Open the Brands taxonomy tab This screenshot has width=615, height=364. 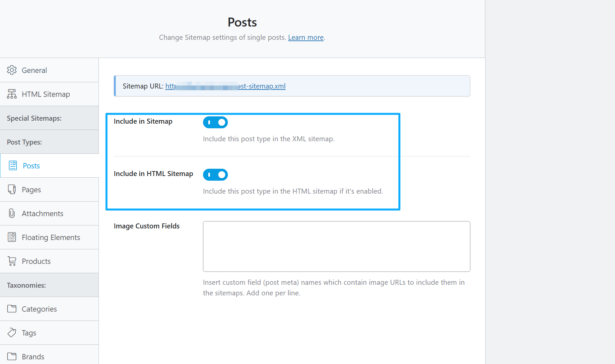[x=49, y=355]
